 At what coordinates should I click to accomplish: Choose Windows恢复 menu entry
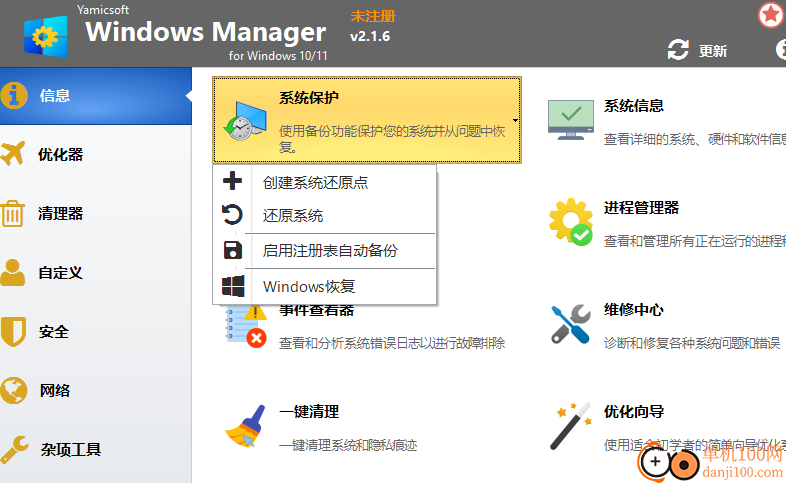(325, 287)
